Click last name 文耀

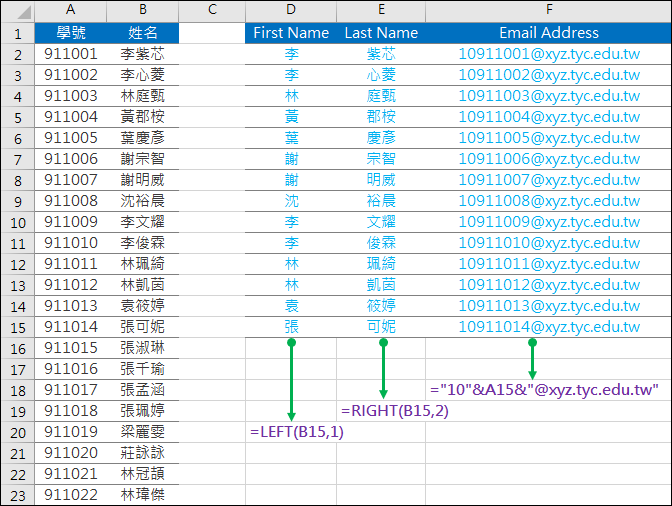click(381, 222)
